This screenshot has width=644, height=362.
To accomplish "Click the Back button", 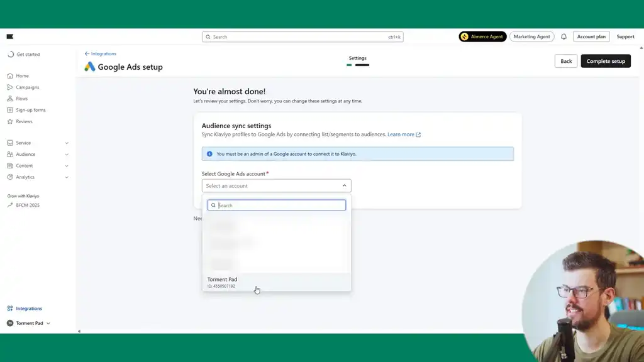I will click(x=565, y=61).
